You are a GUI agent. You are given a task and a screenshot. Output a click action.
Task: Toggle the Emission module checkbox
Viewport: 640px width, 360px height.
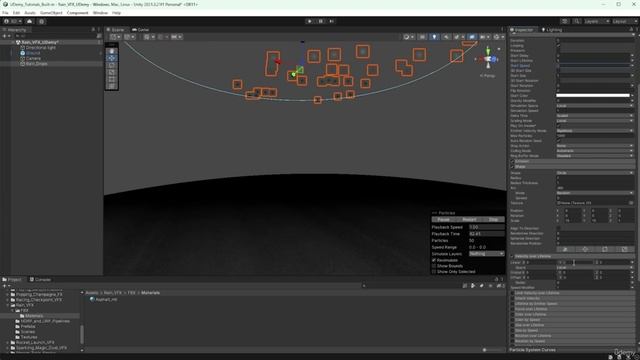pos(513,162)
